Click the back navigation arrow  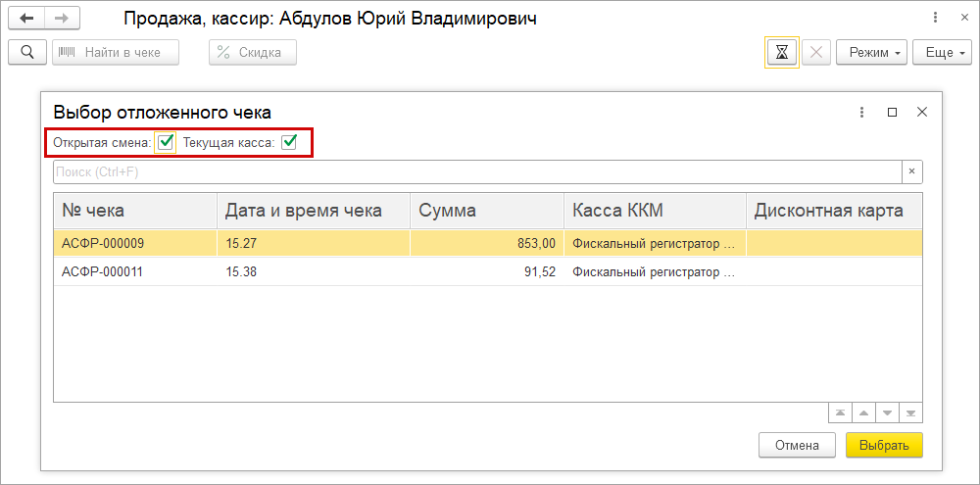(26, 19)
